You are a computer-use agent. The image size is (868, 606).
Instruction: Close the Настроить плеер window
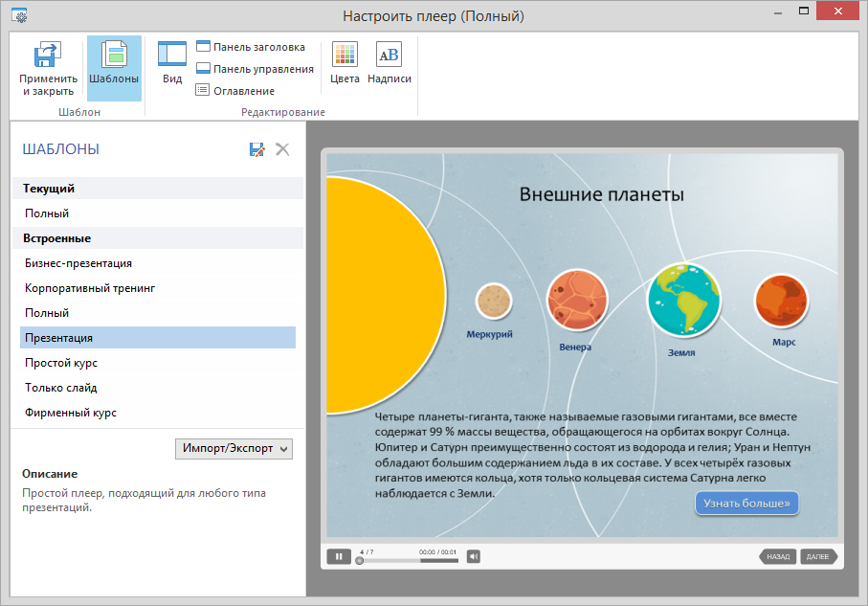(x=837, y=11)
